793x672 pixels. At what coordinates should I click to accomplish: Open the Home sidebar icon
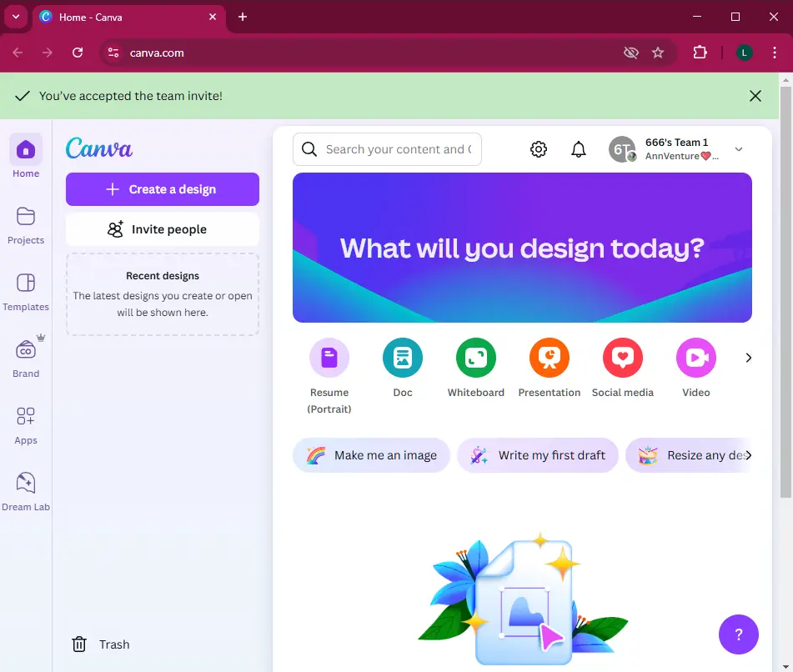(26, 150)
